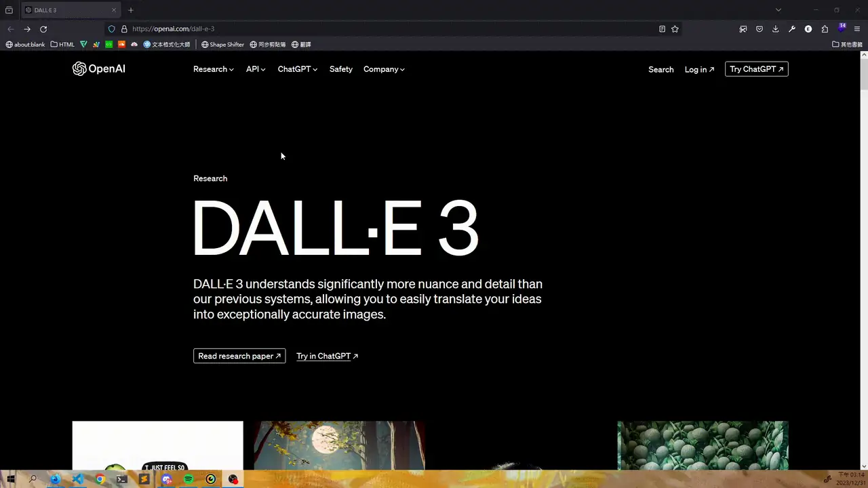Open the Pocket icon in toolbar
Image resolution: width=868 pixels, height=488 pixels.
tap(759, 29)
